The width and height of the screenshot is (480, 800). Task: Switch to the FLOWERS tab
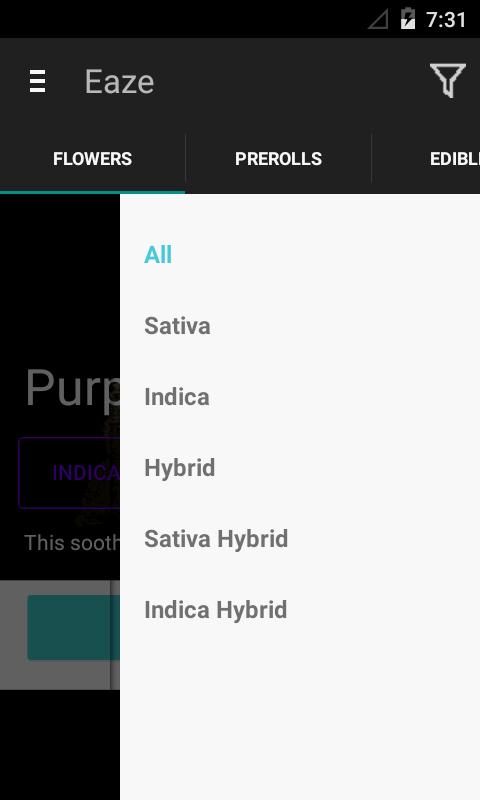(x=92, y=159)
